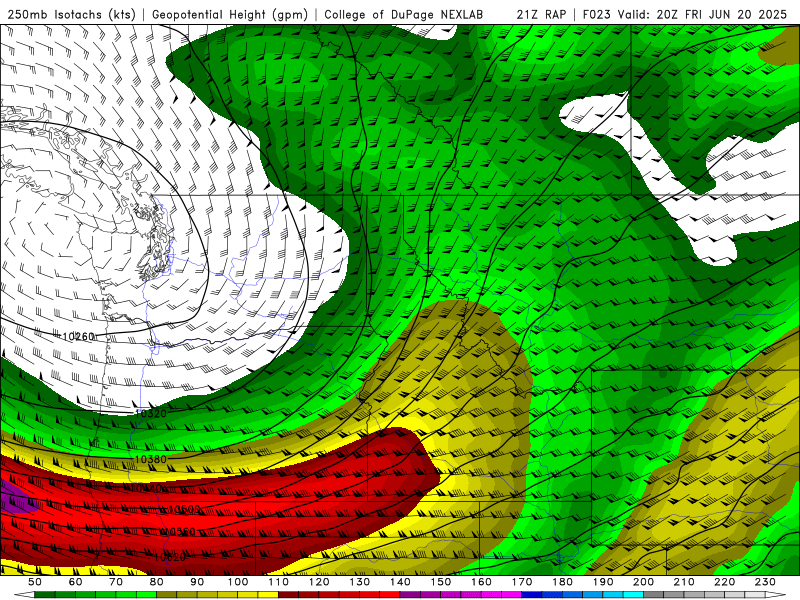Click the 'College of DuPage NEXLAB' label
800x600 pixels.
pos(403,14)
